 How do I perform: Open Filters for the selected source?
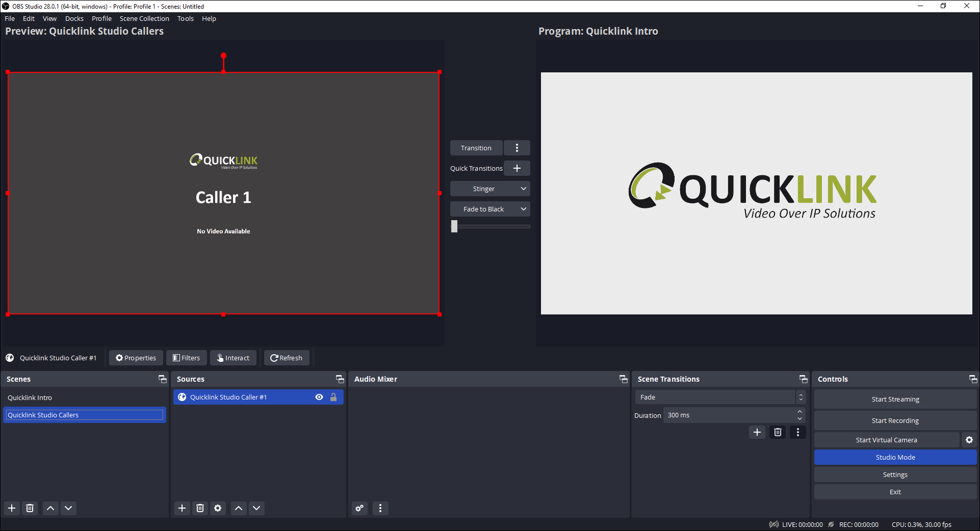(x=187, y=358)
